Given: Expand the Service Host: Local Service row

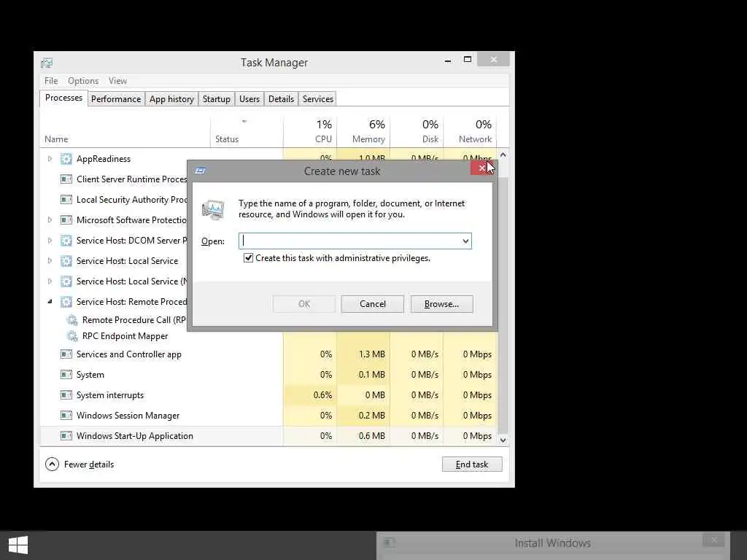Looking at the screenshot, I should tap(50, 261).
